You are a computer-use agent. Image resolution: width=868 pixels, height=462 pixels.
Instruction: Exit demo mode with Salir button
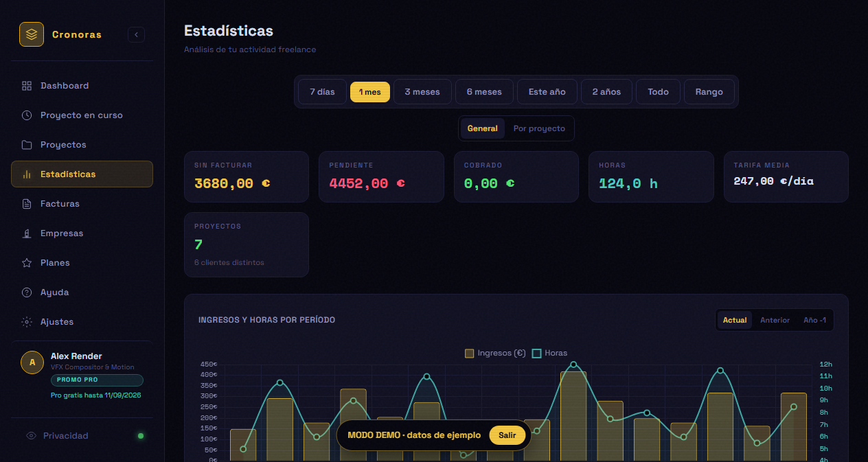coord(507,435)
